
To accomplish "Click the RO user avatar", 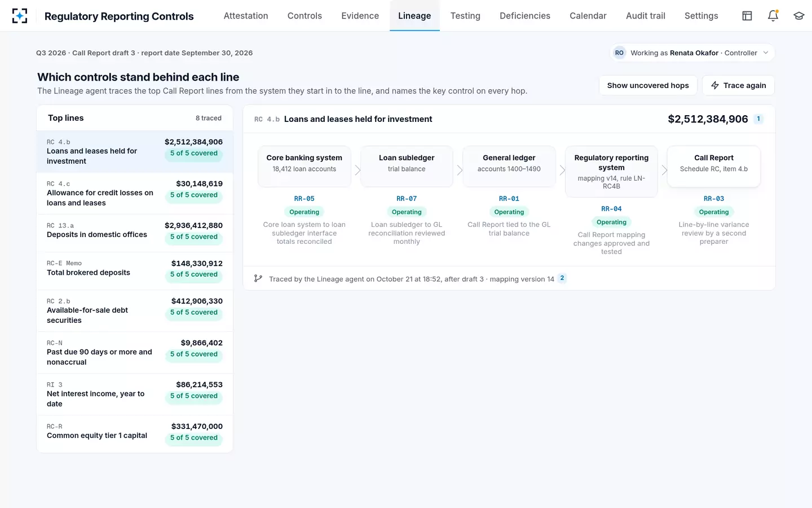I will point(619,53).
